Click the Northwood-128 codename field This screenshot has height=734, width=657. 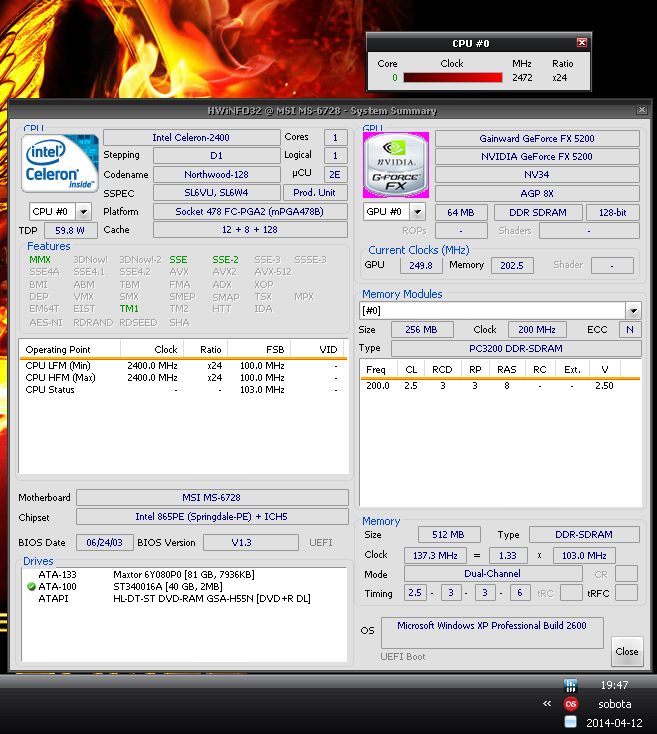pos(217,175)
